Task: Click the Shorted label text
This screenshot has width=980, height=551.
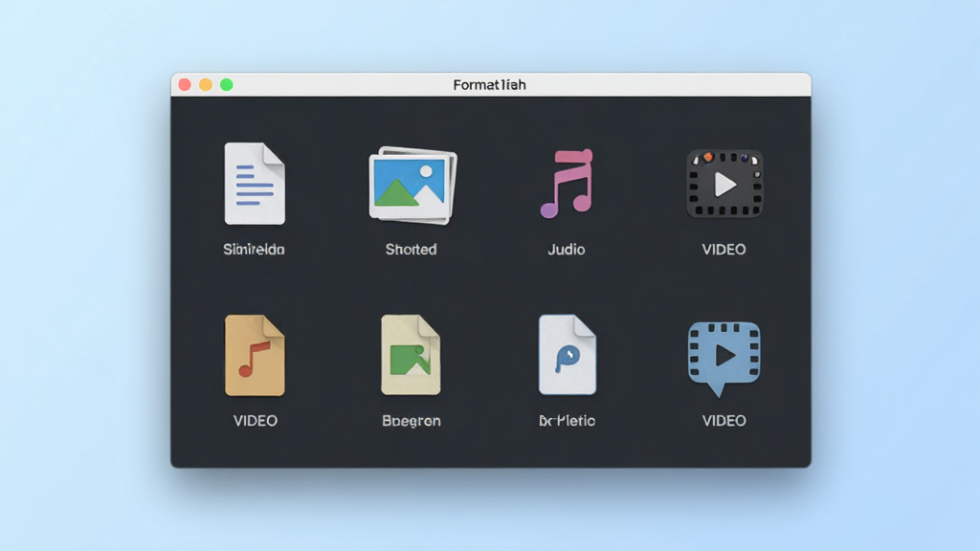Action: tap(411, 250)
